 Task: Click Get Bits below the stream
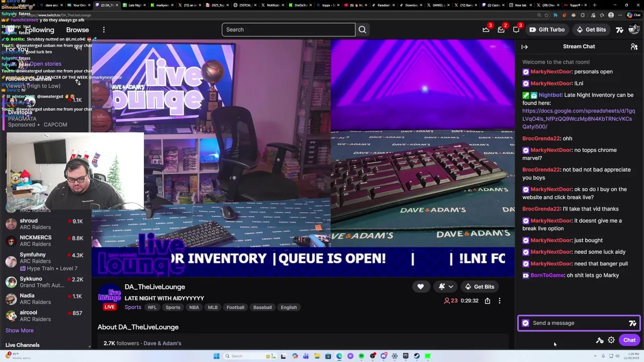[x=479, y=287]
